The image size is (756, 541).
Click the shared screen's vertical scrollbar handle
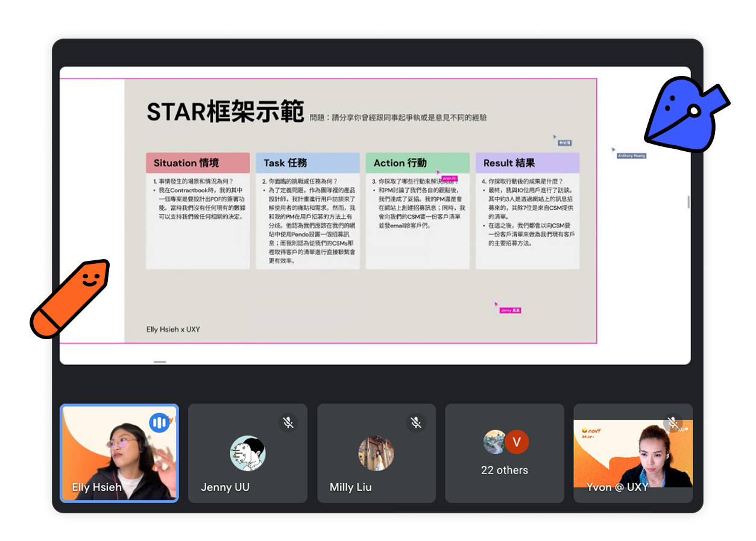coord(688,202)
